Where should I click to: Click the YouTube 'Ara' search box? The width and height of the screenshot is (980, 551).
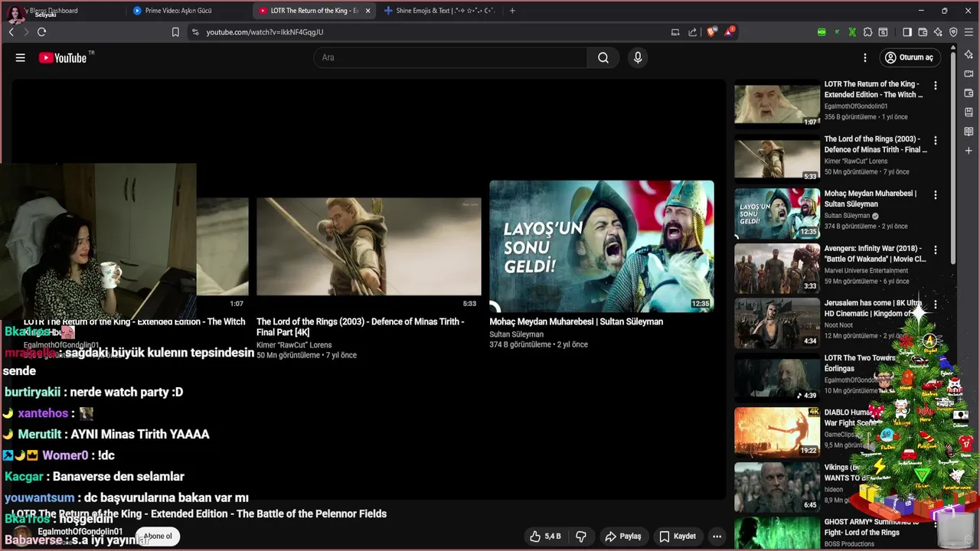click(x=450, y=57)
